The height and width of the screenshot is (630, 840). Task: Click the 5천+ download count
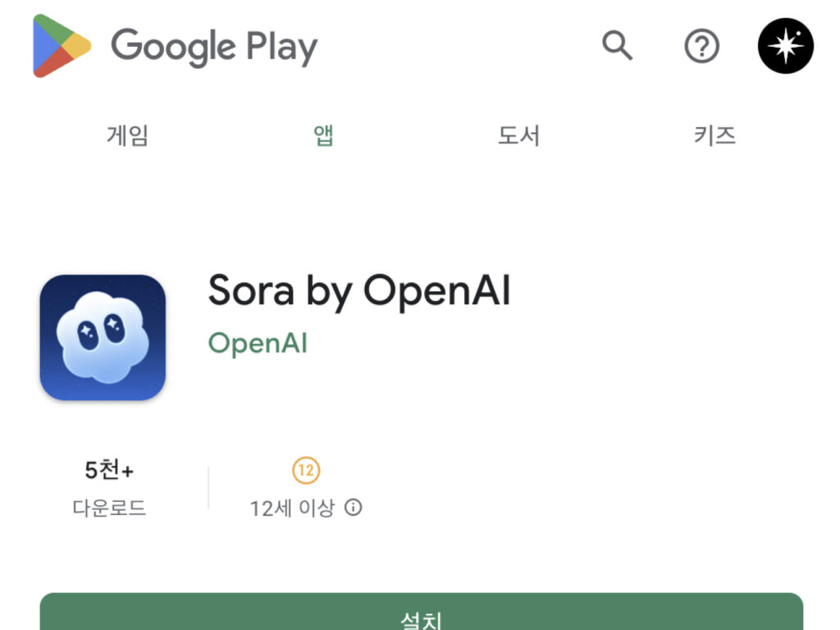click(x=109, y=470)
